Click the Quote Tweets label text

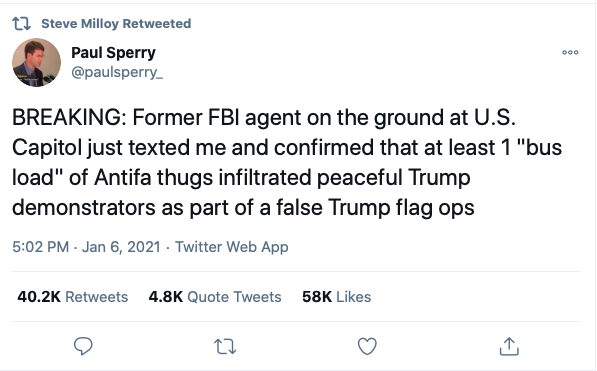[x=234, y=297]
